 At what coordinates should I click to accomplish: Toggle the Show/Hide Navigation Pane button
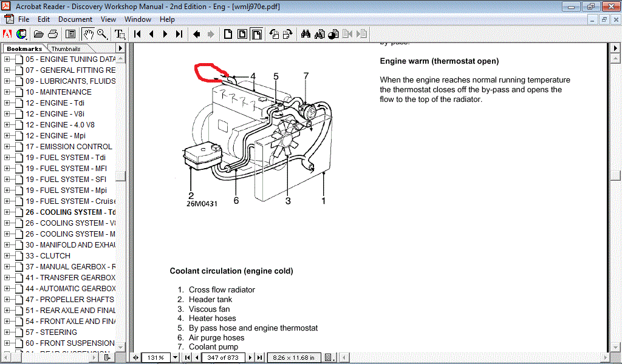(70, 34)
